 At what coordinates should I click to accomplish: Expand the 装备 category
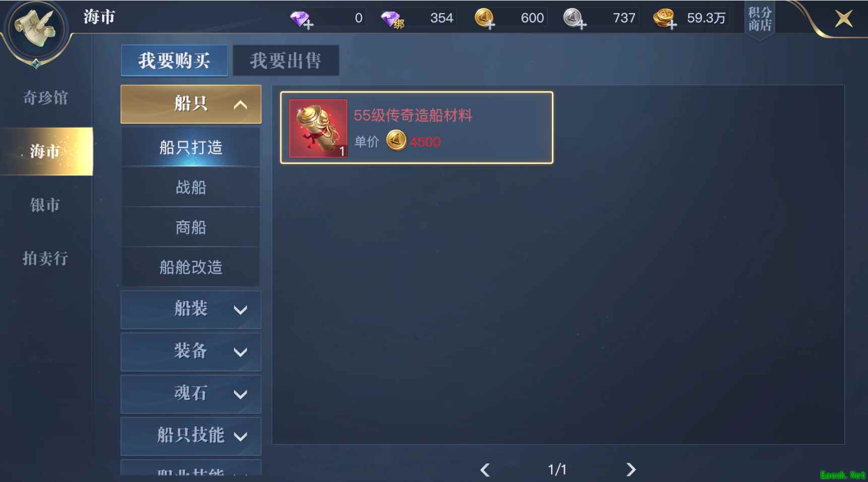[x=191, y=351]
